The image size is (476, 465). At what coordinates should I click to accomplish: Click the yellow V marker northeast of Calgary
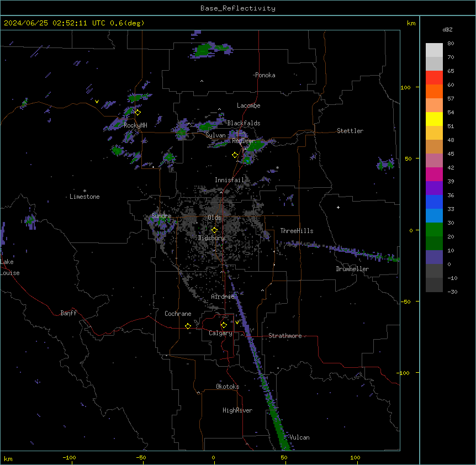click(237, 323)
